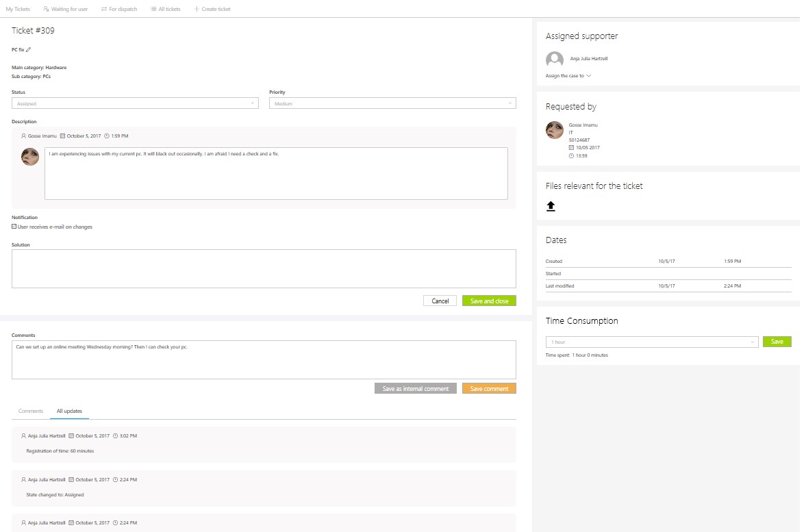
Task: Open the Time Consumption hour dropdown
Action: pos(651,342)
